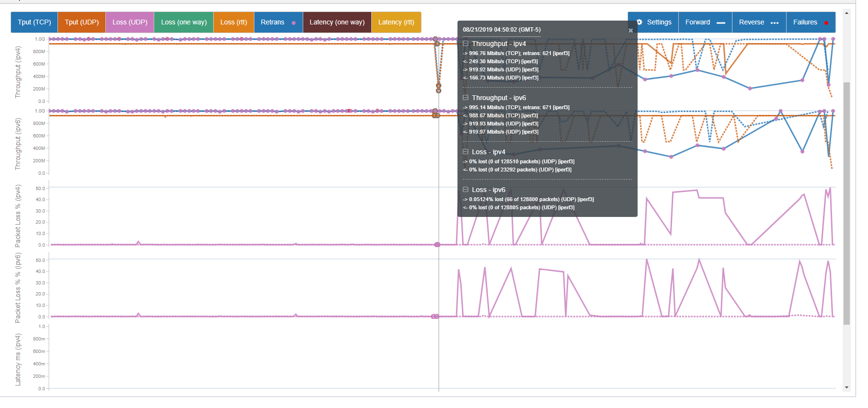This screenshot has height=408, width=868.
Task: Toggle Reverse direction lines
Action: coord(759,22)
